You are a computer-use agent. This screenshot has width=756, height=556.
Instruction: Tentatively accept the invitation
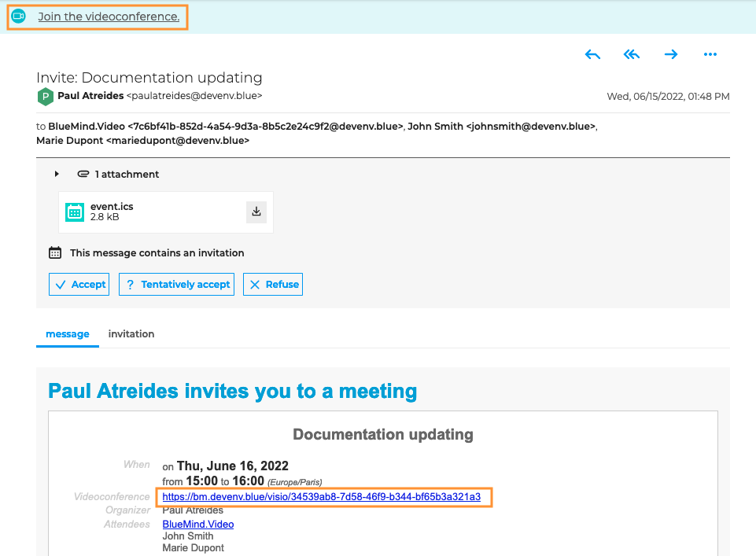coord(176,284)
